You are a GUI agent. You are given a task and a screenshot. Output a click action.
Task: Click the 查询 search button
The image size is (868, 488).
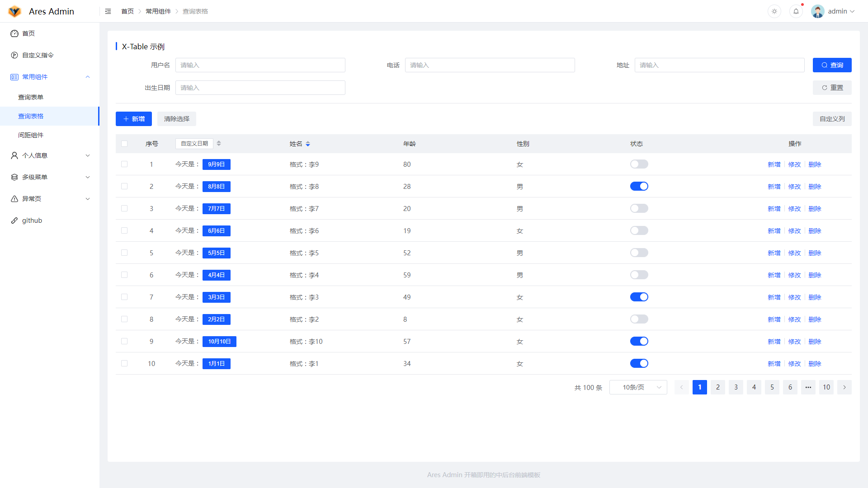(832, 65)
